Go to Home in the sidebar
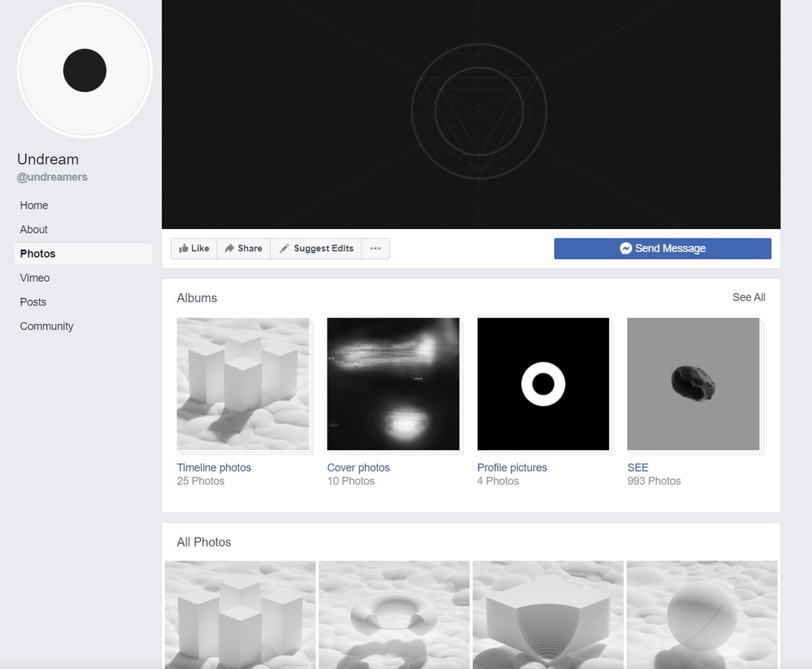 (x=34, y=205)
